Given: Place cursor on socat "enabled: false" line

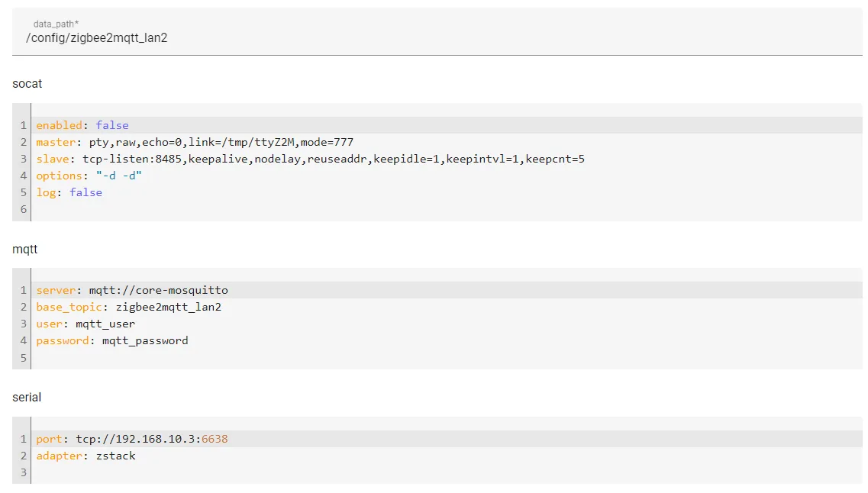Looking at the screenshot, I should (x=82, y=125).
